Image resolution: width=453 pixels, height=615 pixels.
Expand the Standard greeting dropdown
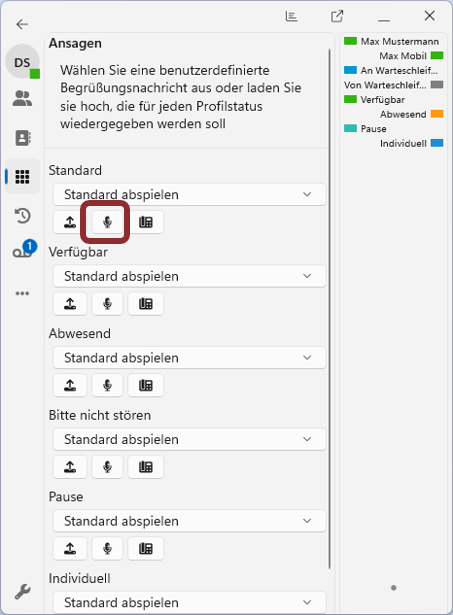(189, 194)
